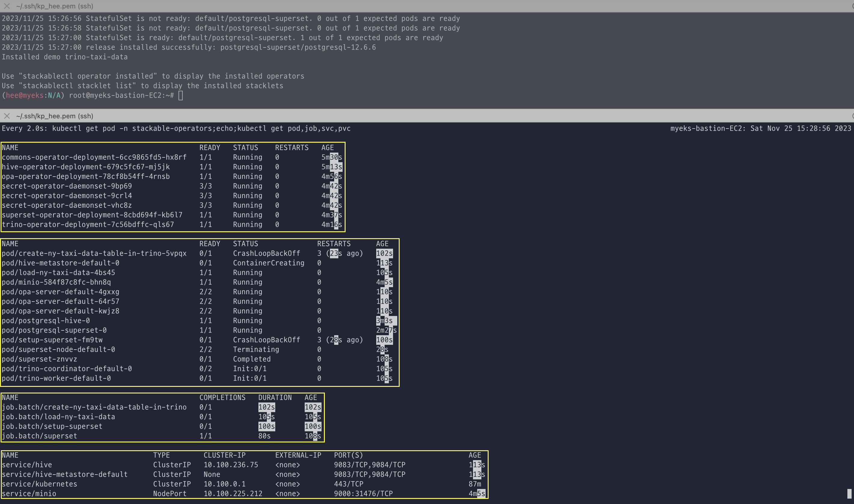The width and height of the screenshot is (854, 504).
Task: Click the watch command header line
Action: click(176, 128)
